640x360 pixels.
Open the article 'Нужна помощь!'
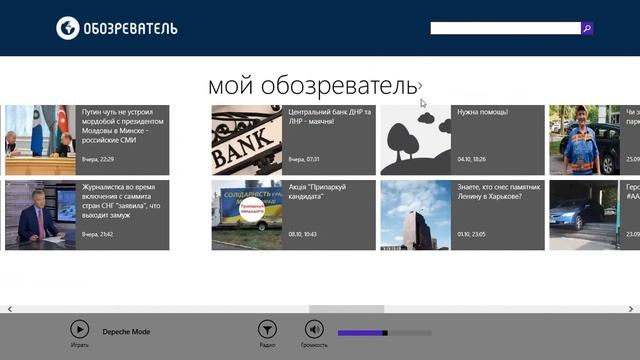pos(462,140)
